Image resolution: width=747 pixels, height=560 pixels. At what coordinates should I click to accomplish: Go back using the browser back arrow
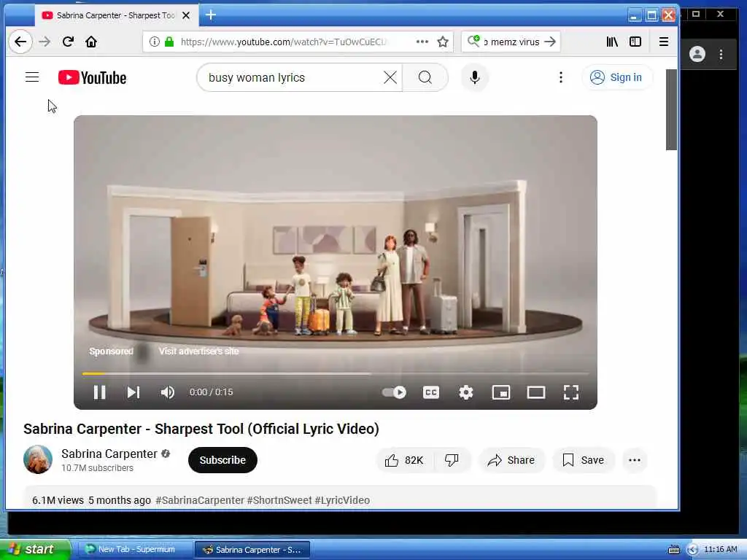[20, 42]
